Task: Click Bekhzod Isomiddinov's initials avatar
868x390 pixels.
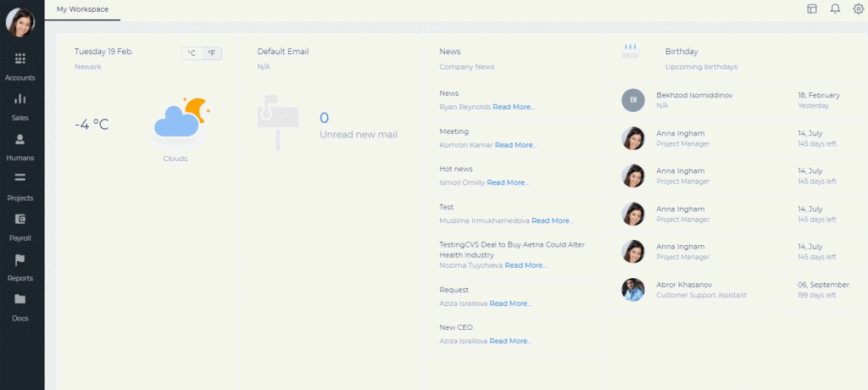Action: point(633,100)
